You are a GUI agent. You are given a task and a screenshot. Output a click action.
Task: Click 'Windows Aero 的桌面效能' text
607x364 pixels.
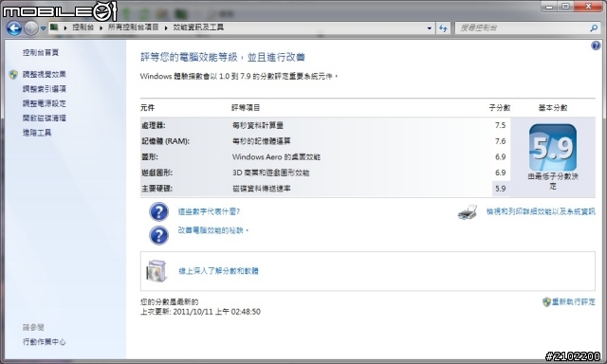point(276,157)
